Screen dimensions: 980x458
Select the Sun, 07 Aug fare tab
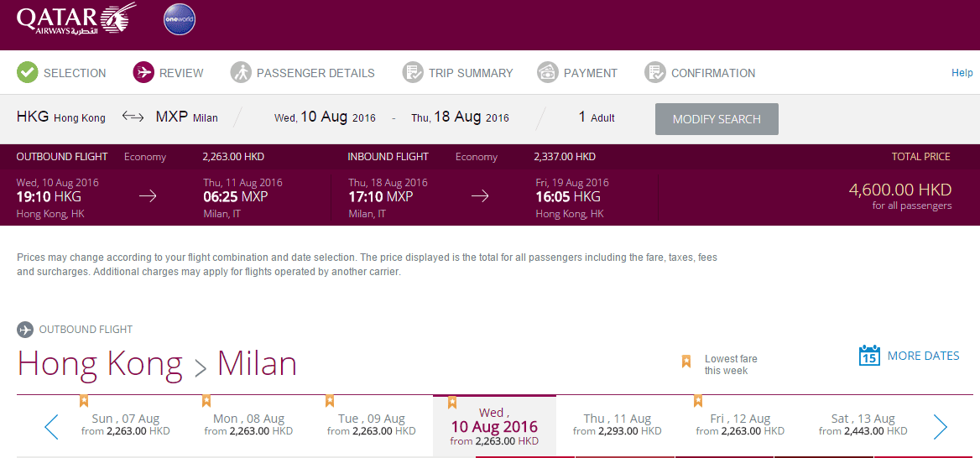pos(125,424)
